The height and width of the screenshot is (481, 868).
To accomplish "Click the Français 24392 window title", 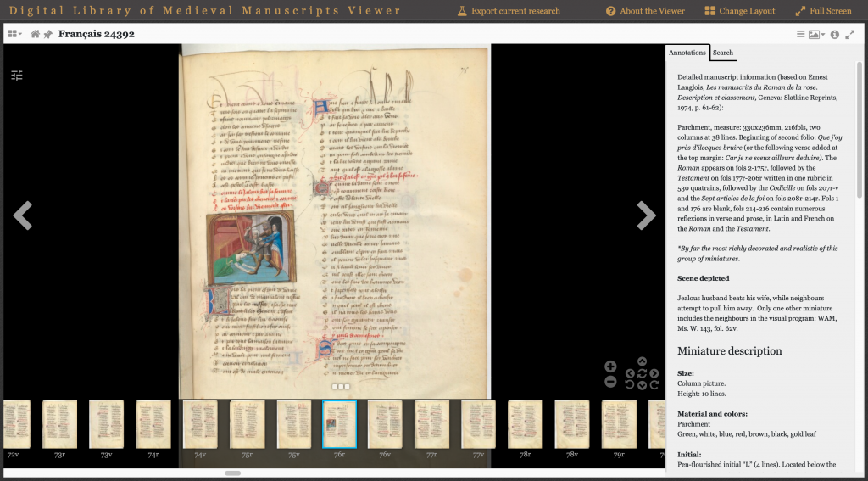I will (97, 34).
